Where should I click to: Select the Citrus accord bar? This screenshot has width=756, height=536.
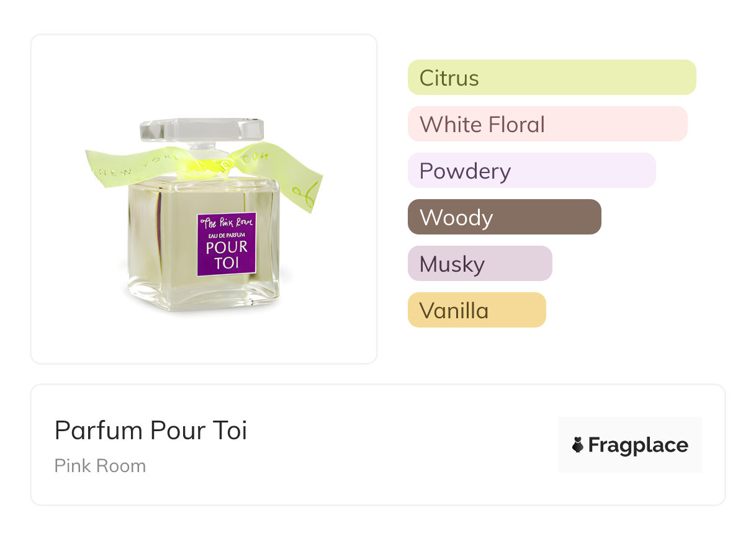coord(551,78)
